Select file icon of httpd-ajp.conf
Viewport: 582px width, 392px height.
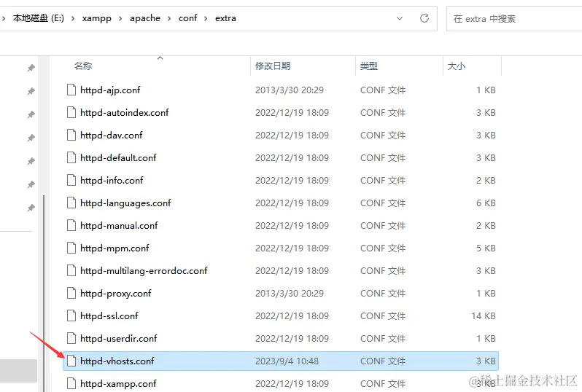(x=71, y=90)
